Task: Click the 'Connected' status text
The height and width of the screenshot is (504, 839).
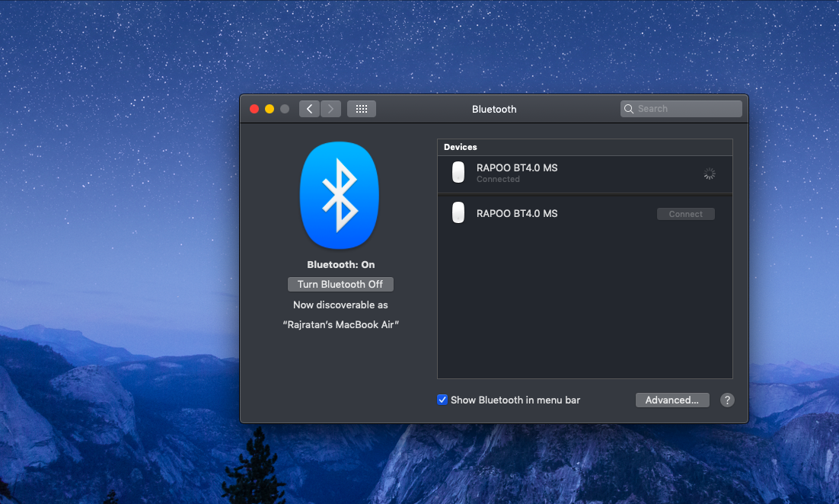Action: coord(498,179)
